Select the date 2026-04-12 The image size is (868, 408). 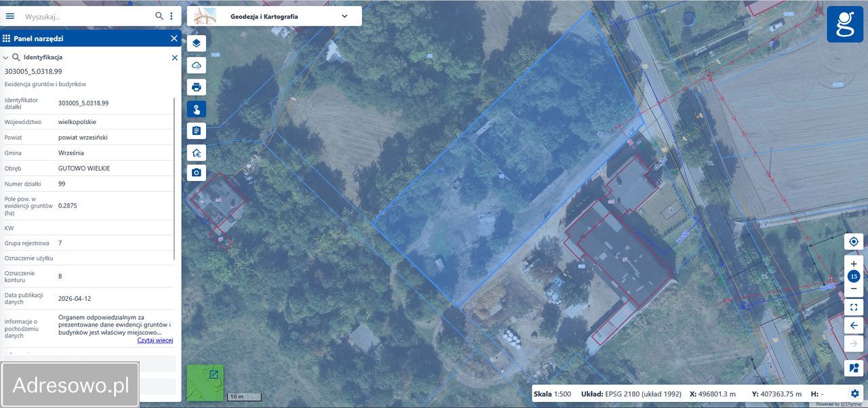tap(75, 298)
